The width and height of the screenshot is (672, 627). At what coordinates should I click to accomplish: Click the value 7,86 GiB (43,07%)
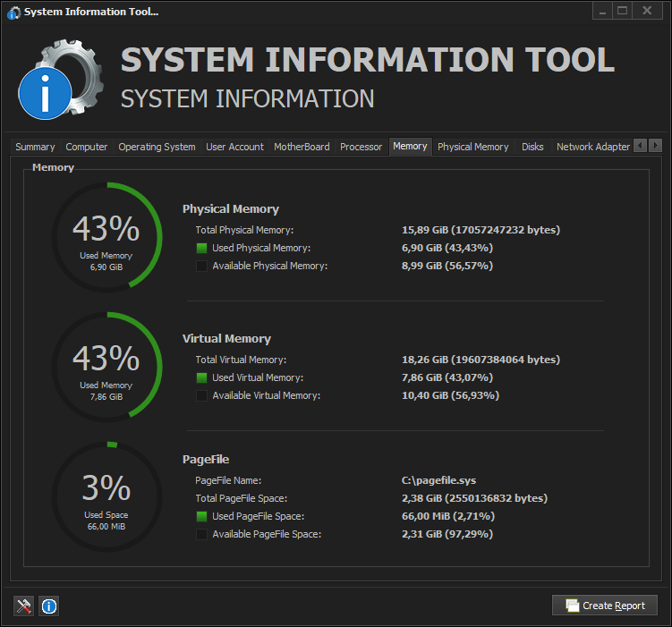tap(447, 377)
